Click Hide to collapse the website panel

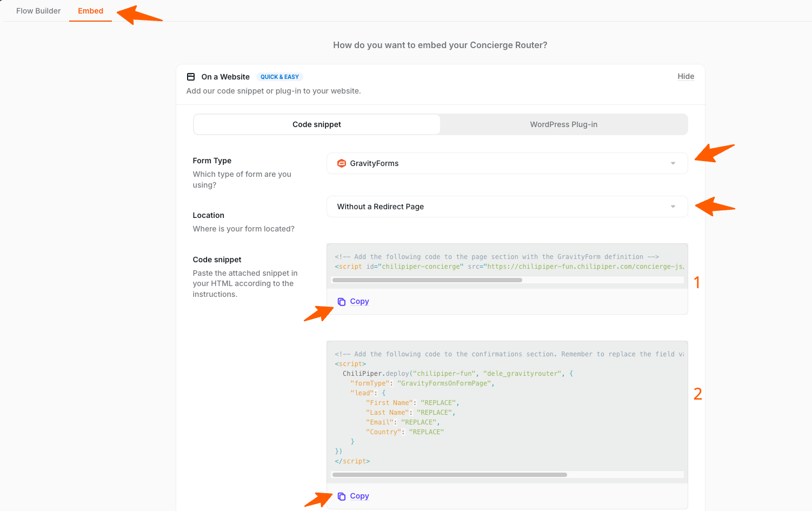(x=685, y=76)
